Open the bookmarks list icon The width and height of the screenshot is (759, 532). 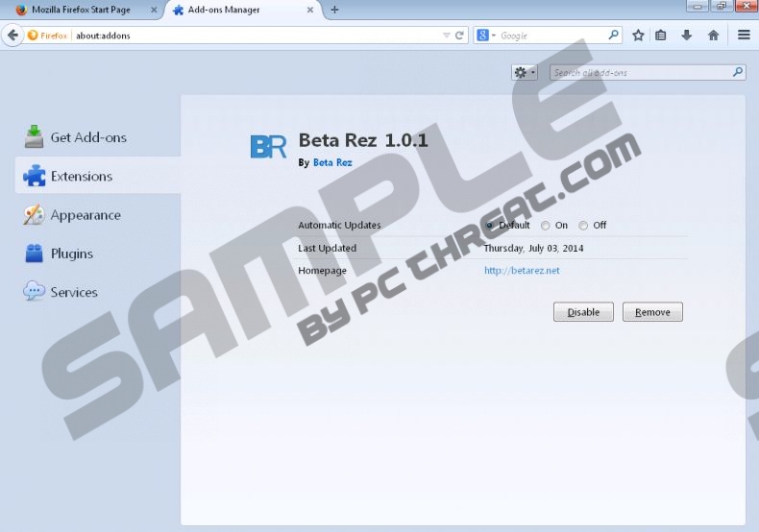[x=661, y=36]
